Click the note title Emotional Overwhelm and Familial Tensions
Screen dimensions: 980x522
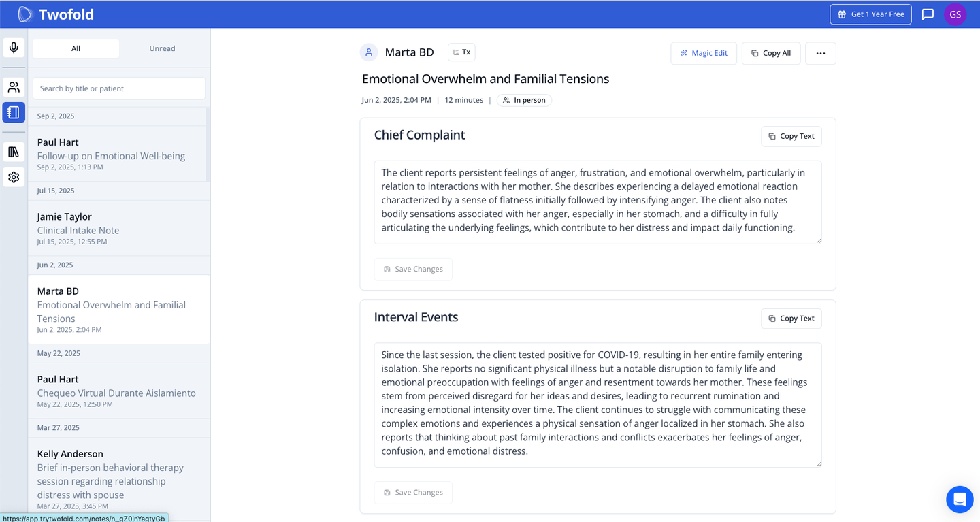coord(485,79)
